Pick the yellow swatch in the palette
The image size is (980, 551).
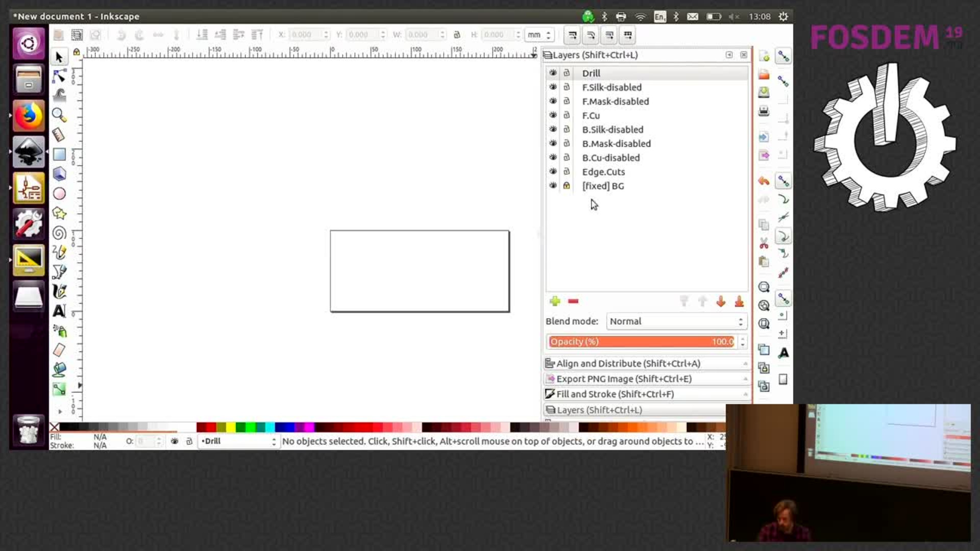pyautogui.click(x=231, y=427)
